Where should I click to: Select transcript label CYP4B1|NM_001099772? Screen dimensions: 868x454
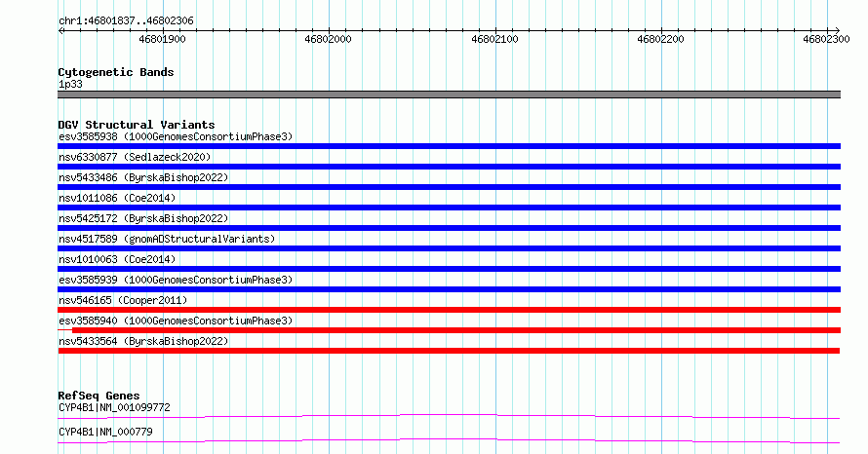[x=114, y=407]
